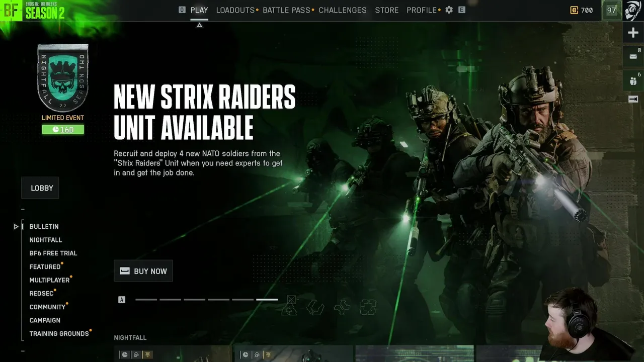Click the arrow marker beside BULLETIN

16,227
